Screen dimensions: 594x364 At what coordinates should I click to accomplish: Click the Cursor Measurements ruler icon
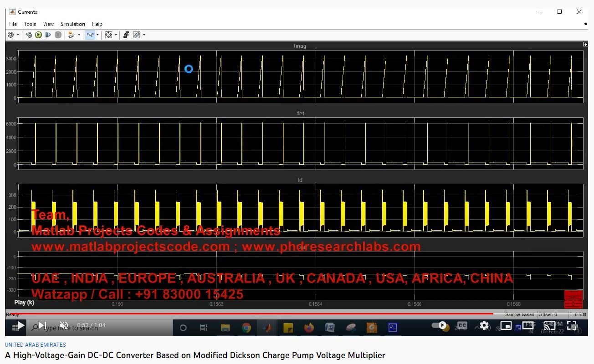(x=136, y=35)
